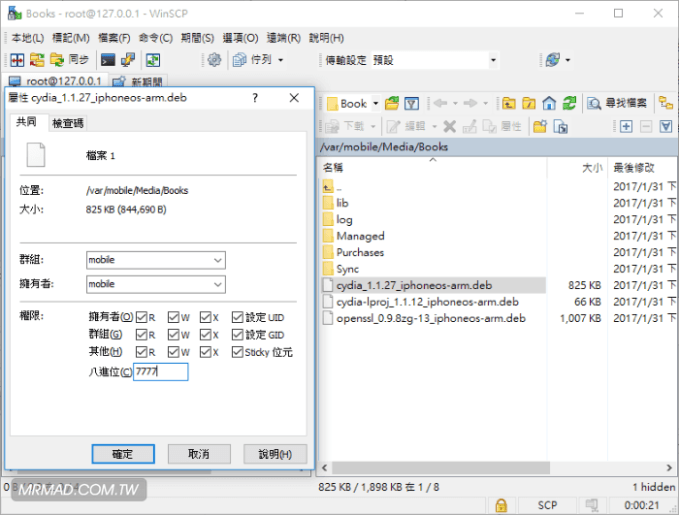Click the compare directories toolbar icon

37,60
